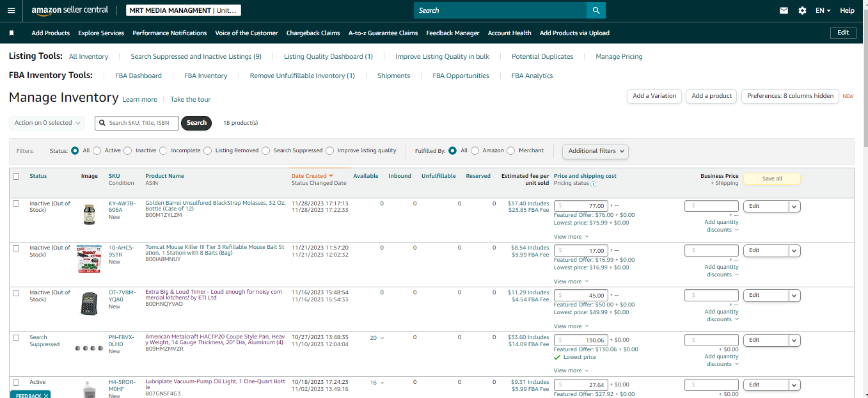The image size is (868, 398).
Task: Expand View more under the 17.00 price
Action: (x=571, y=282)
